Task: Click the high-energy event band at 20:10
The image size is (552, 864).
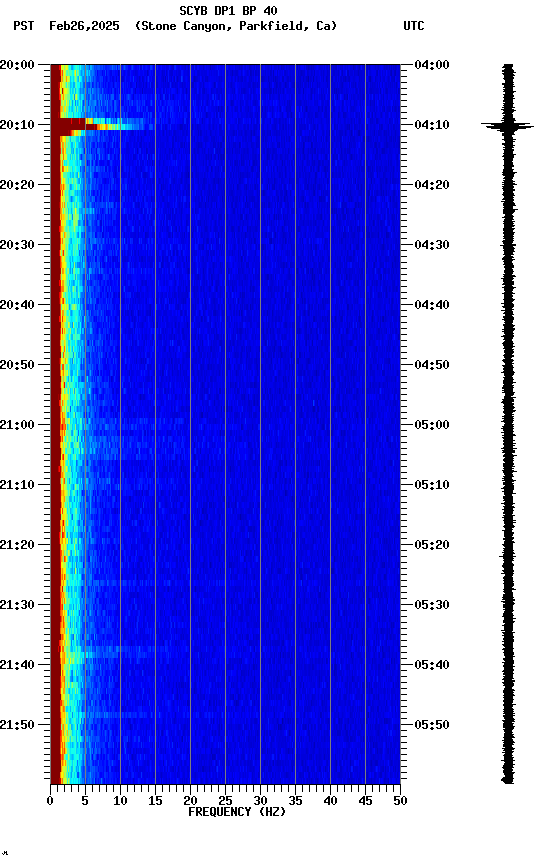Action: [101, 126]
